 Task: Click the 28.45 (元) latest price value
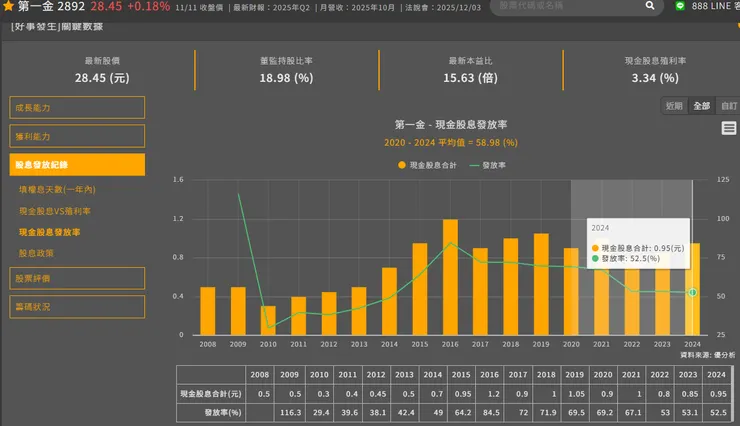pyautogui.click(x=102, y=78)
